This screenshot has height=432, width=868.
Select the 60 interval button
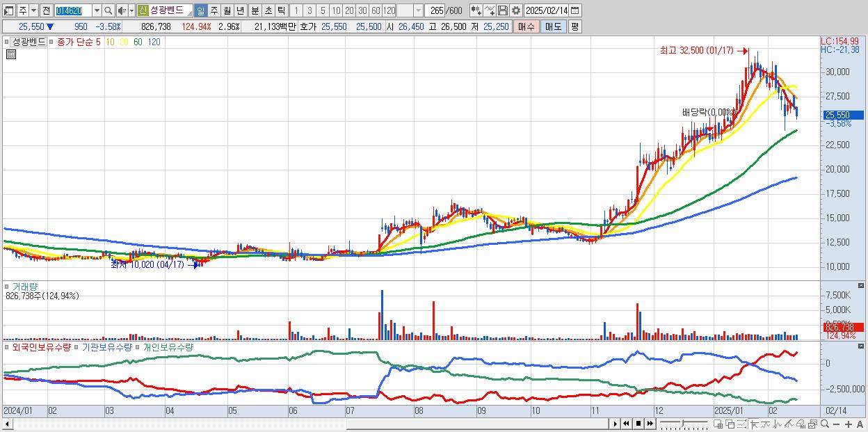point(376,10)
